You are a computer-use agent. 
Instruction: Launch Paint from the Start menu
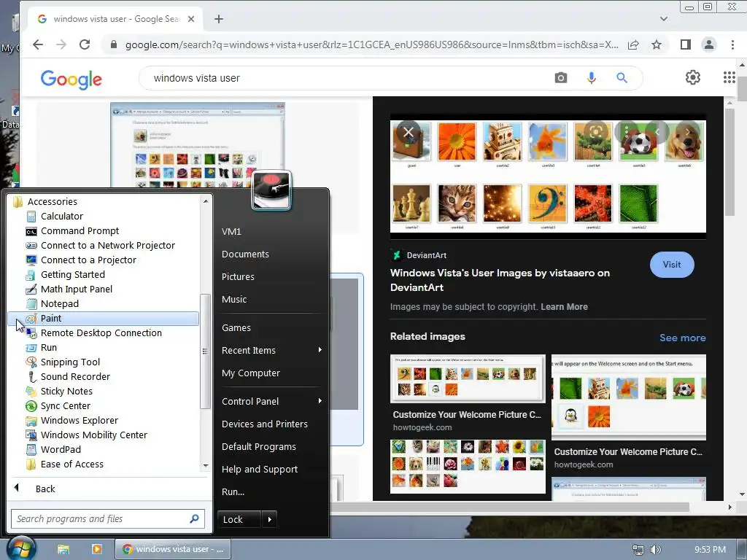[104, 319]
